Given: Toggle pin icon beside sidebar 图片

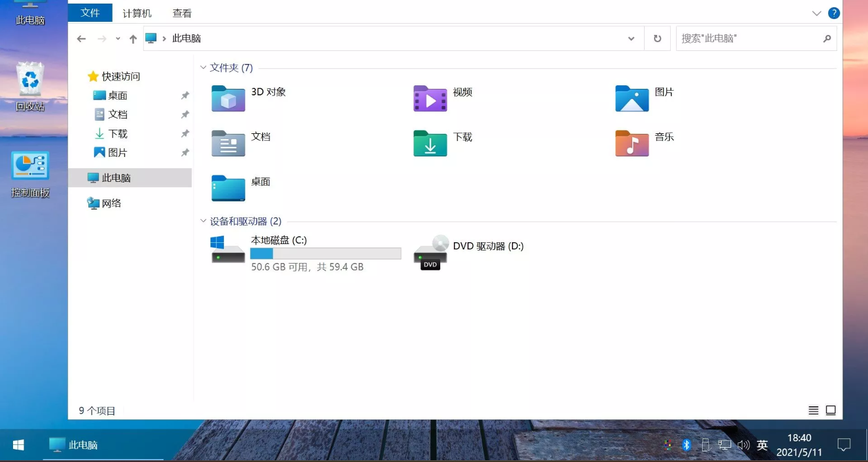Looking at the screenshot, I should 185,153.
